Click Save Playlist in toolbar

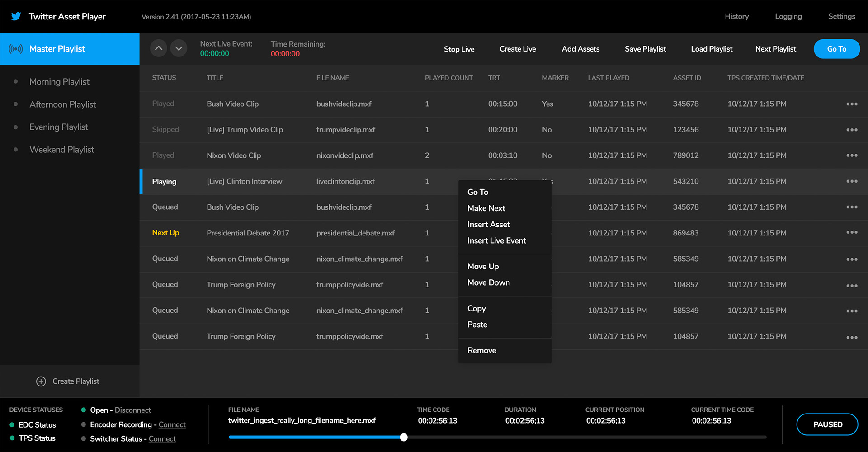click(x=645, y=49)
